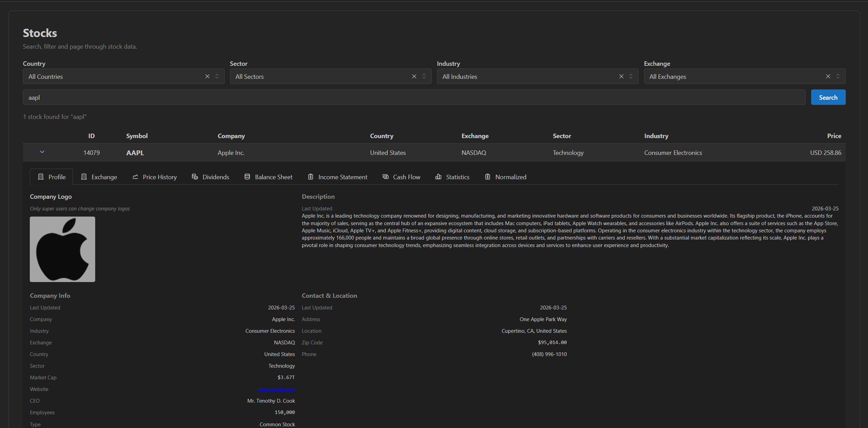Screen dimensions: 868x428
Task: Click Cupertino, CA, United States location
Action: [534, 331]
